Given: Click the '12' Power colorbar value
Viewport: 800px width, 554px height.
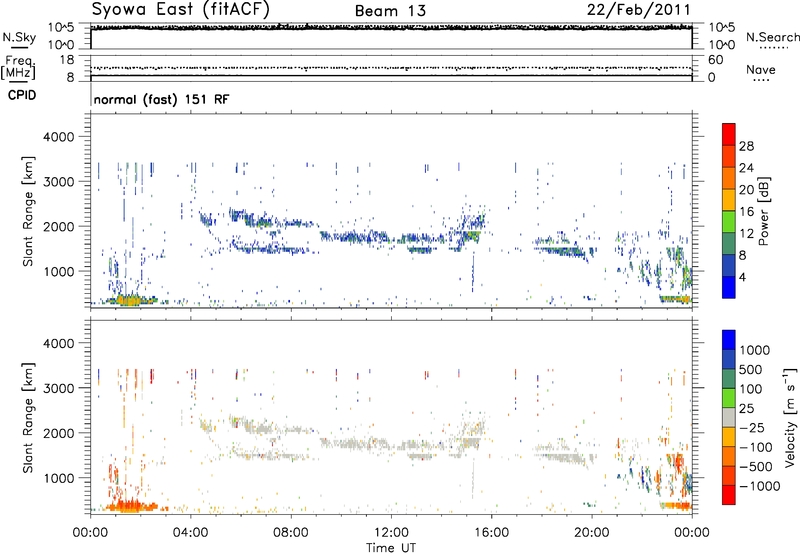Looking at the screenshot, I should coord(746,234).
